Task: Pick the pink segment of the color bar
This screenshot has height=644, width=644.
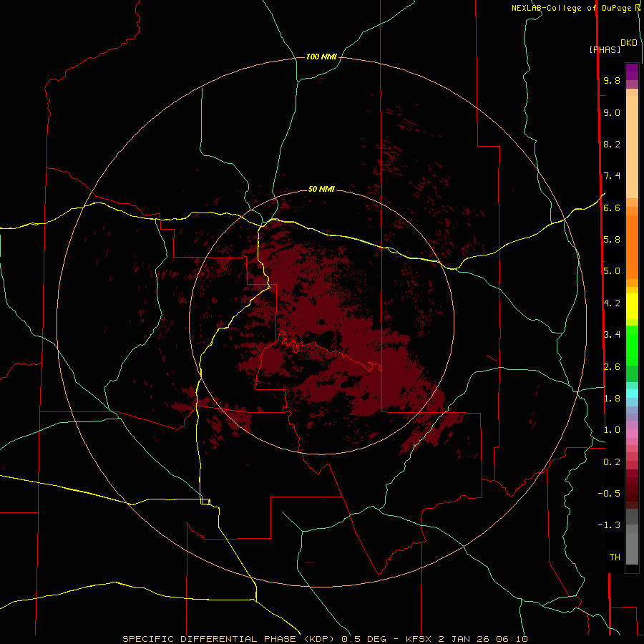Action: 632,434
